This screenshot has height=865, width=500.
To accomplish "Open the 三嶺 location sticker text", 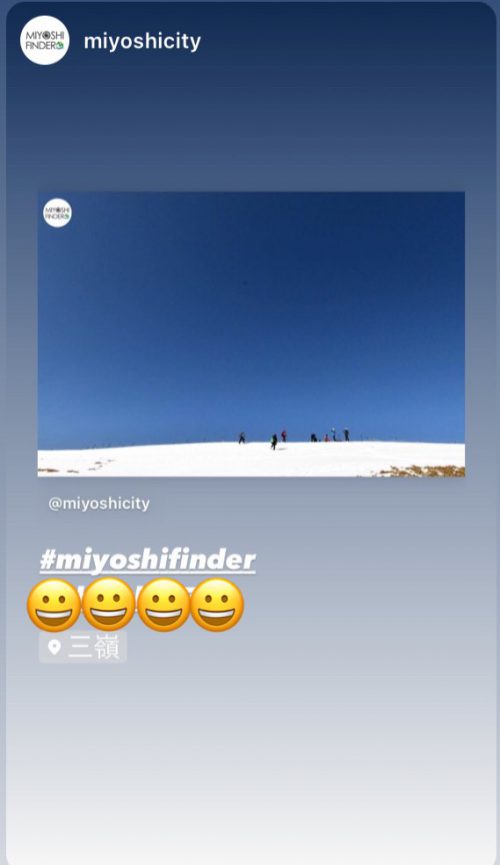I will click(93, 647).
